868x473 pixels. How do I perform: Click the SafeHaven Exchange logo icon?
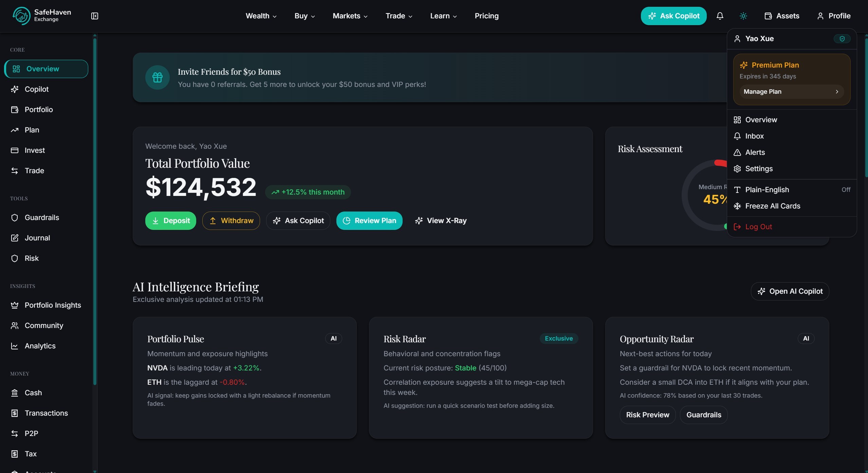(21, 16)
